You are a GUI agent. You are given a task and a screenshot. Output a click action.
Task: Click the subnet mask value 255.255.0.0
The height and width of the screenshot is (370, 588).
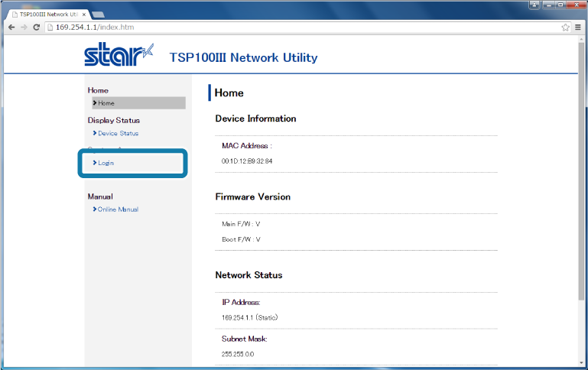coord(238,354)
